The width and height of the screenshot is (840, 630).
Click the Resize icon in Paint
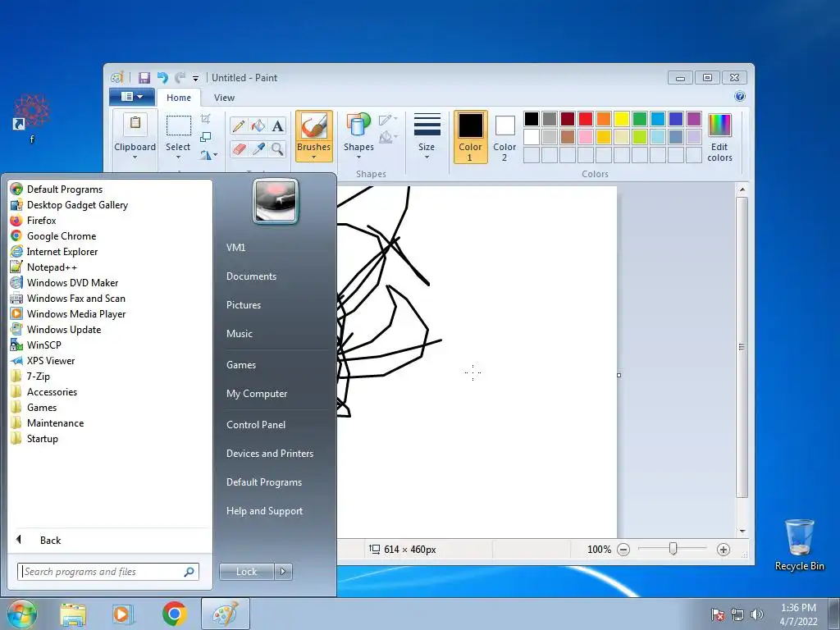205,137
